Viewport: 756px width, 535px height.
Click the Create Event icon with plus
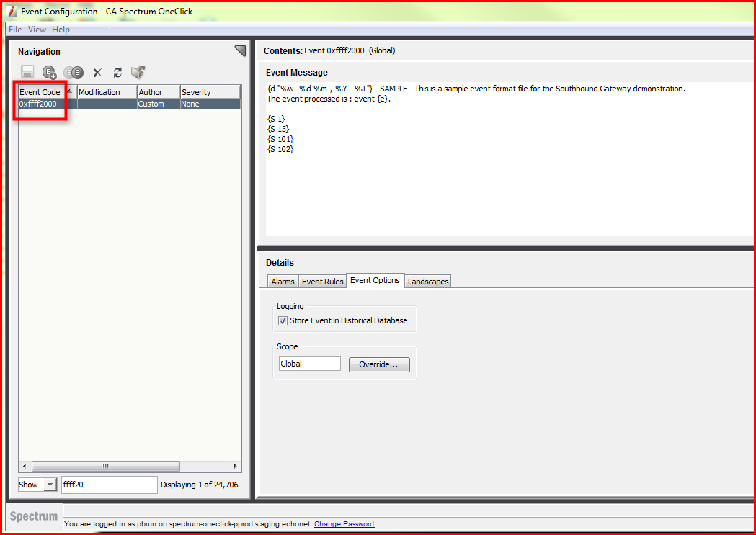(x=49, y=72)
